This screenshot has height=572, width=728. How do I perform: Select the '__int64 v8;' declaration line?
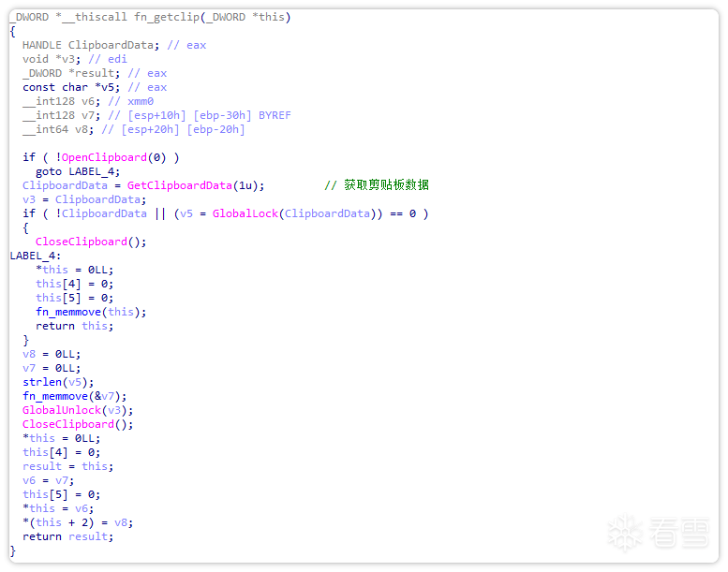pos(134,129)
